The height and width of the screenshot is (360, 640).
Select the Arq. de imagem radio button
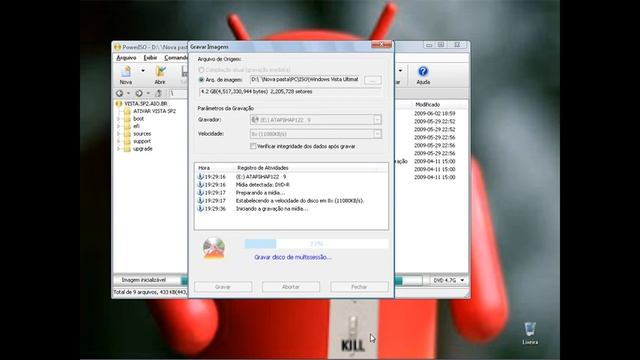tap(201, 80)
